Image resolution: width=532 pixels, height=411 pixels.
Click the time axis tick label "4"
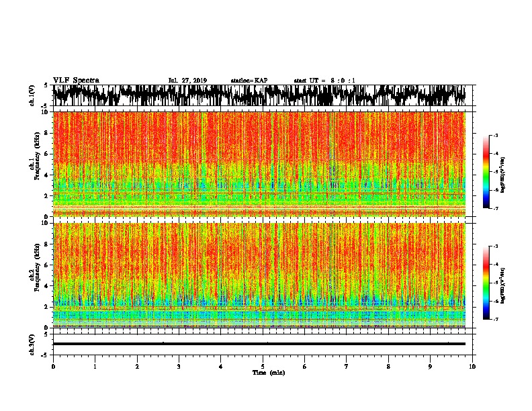tap(221, 367)
